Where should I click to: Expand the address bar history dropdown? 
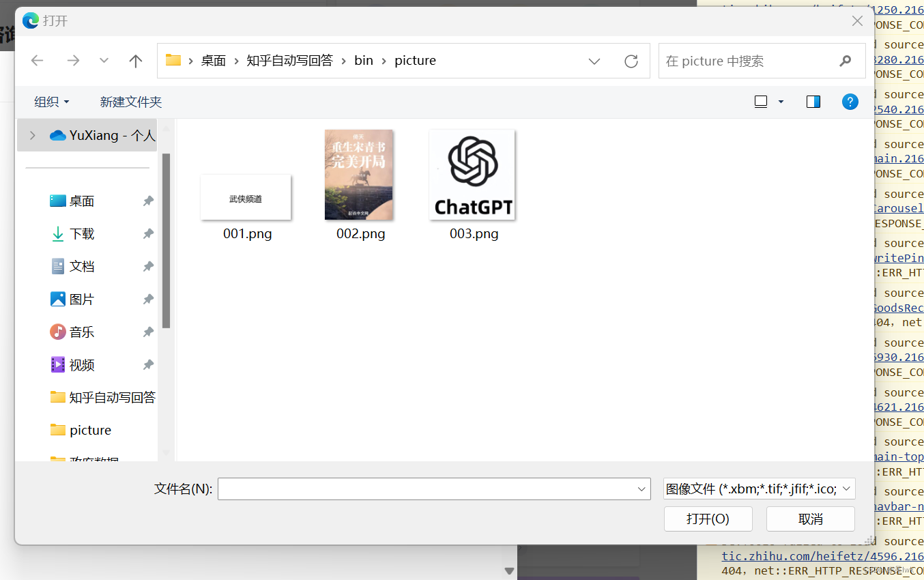594,60
